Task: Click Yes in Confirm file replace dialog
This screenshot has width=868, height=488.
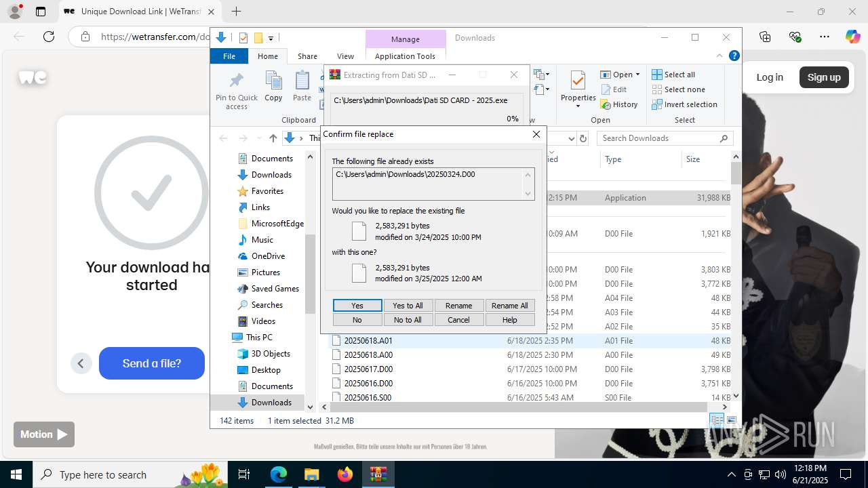Action: pyautogui.click(x=357, y=306)
